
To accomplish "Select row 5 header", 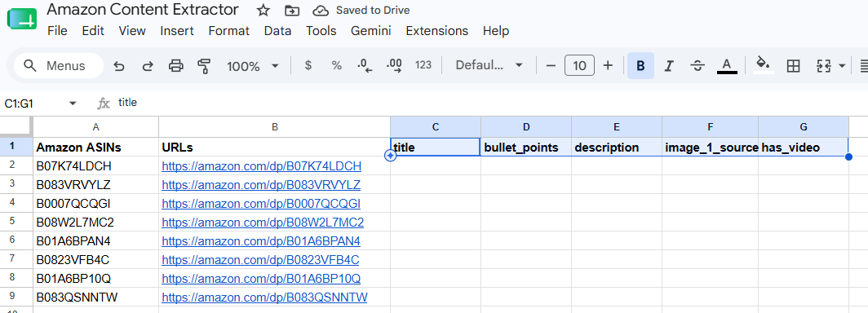I will tap(16, 223).
